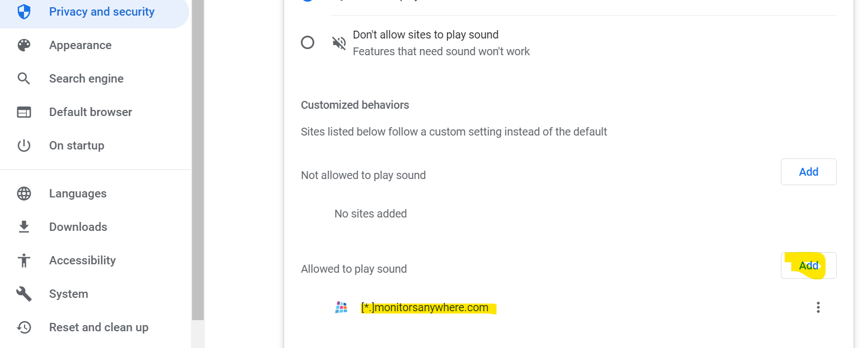
Task: Open the Reset and clean up section
Action: click(98, 327)
